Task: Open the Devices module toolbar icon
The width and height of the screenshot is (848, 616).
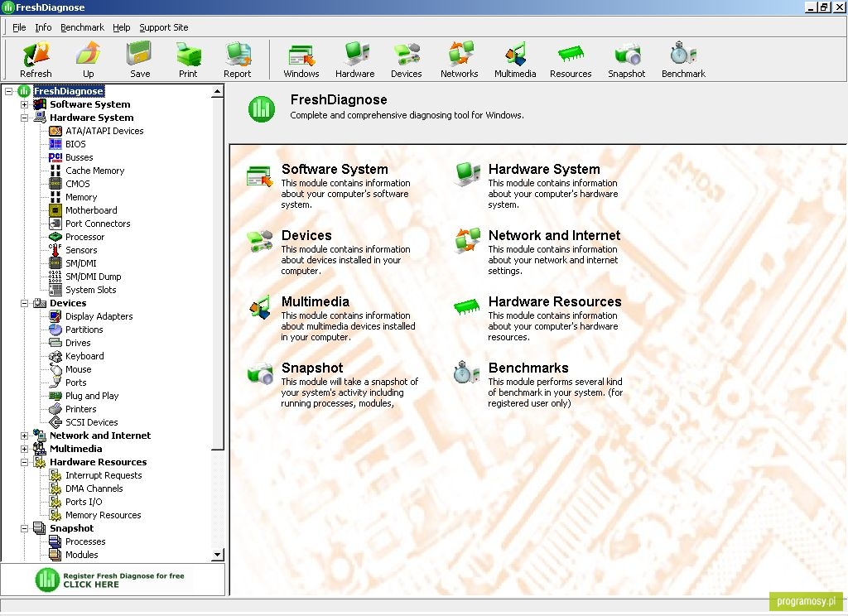Action: pyautogui.click(x=406, y=54)
